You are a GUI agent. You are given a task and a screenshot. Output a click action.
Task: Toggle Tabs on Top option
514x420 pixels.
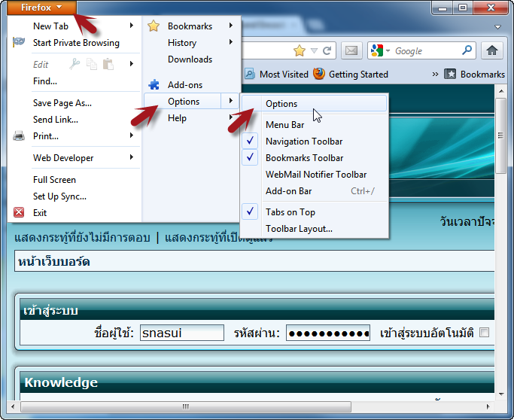pos(314,212)
